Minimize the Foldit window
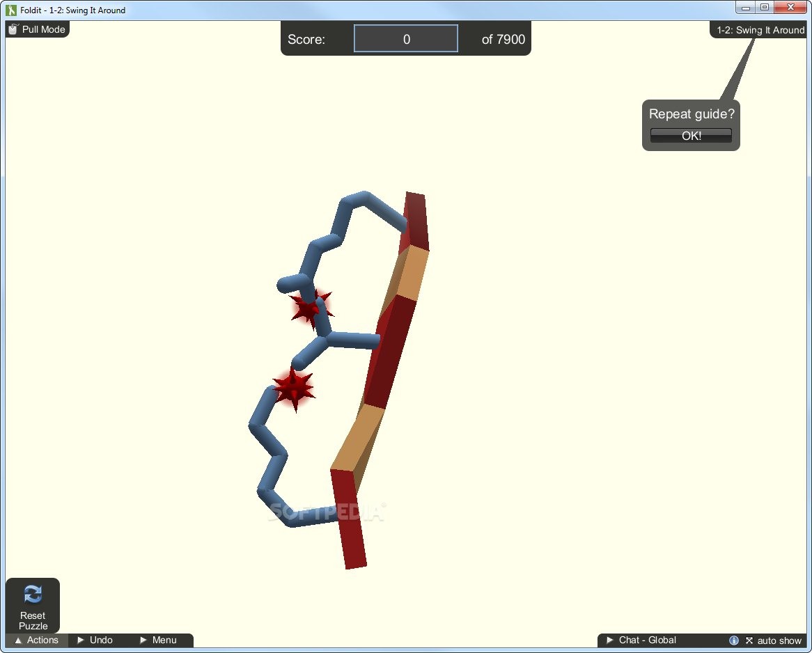This screenshot has height=653, width=812. coord(746,7)
